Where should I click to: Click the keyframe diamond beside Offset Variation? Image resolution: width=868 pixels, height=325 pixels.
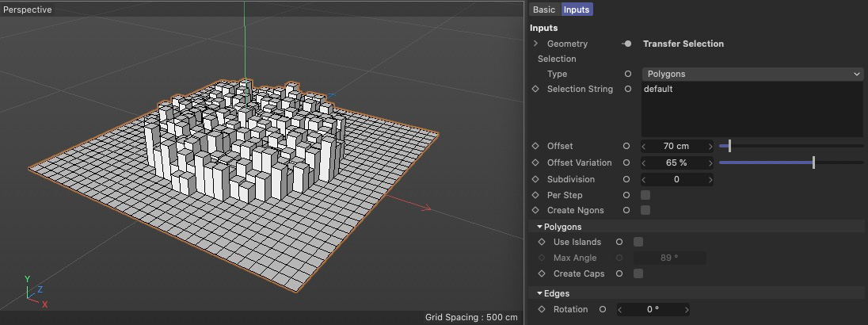(x=535, y=162)
